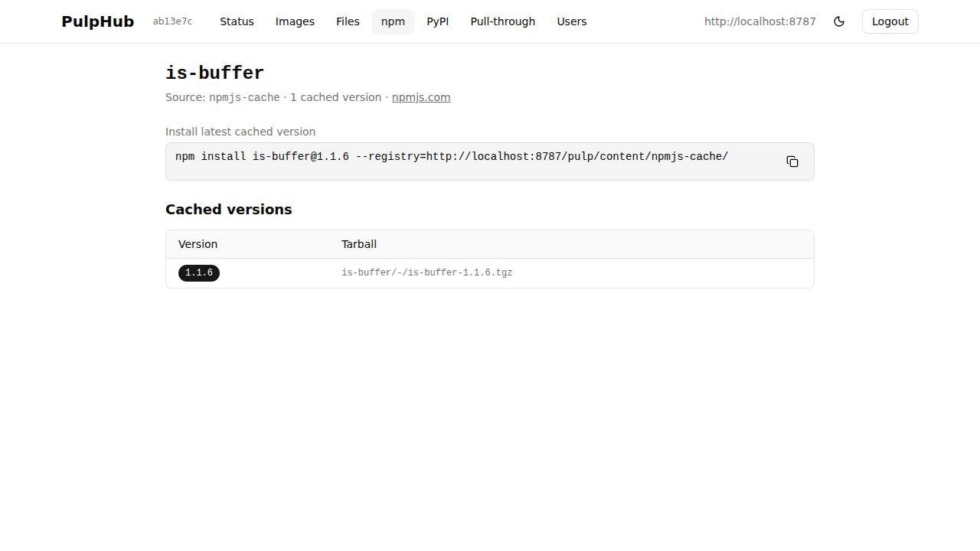The height and width of the screenshot is (551, 980).
Task: Click the is-buffer-1.1.6.tgz tarball entry
Action: 426,272
